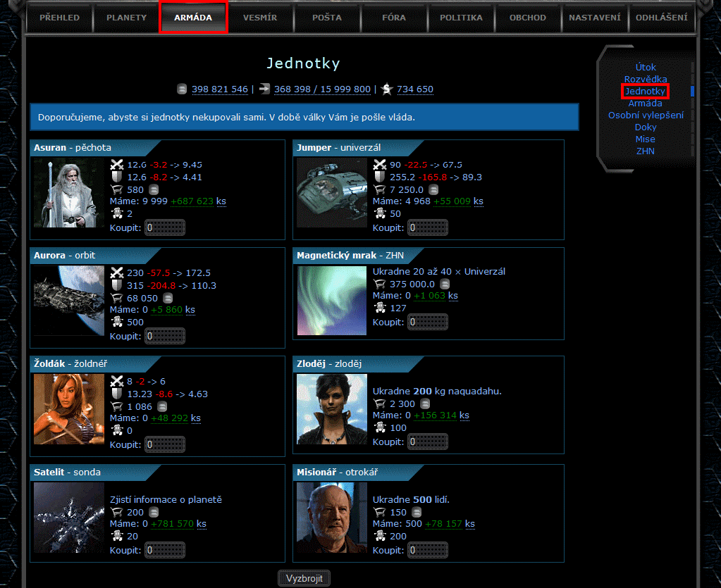Viewport: 721px width, 588px height.
Task: Click the shield defense icon for Jumper
Action: 380,177
